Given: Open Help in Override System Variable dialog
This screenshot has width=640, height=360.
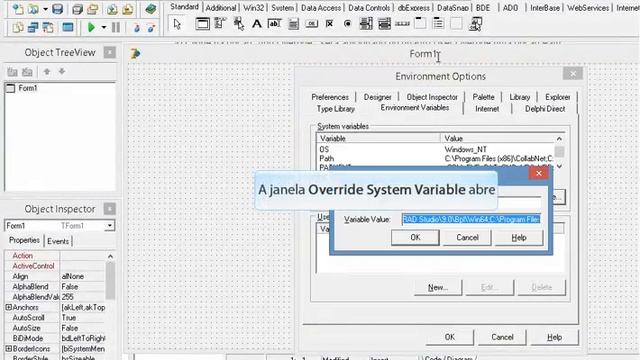Looking at the screenshot, I should click(x=519, y=238).
